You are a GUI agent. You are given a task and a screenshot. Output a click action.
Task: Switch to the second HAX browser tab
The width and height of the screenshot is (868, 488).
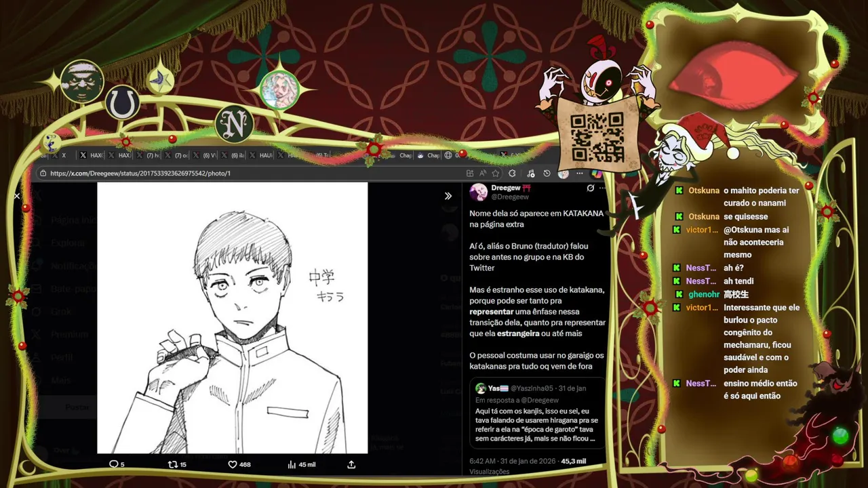coord(119,155)
